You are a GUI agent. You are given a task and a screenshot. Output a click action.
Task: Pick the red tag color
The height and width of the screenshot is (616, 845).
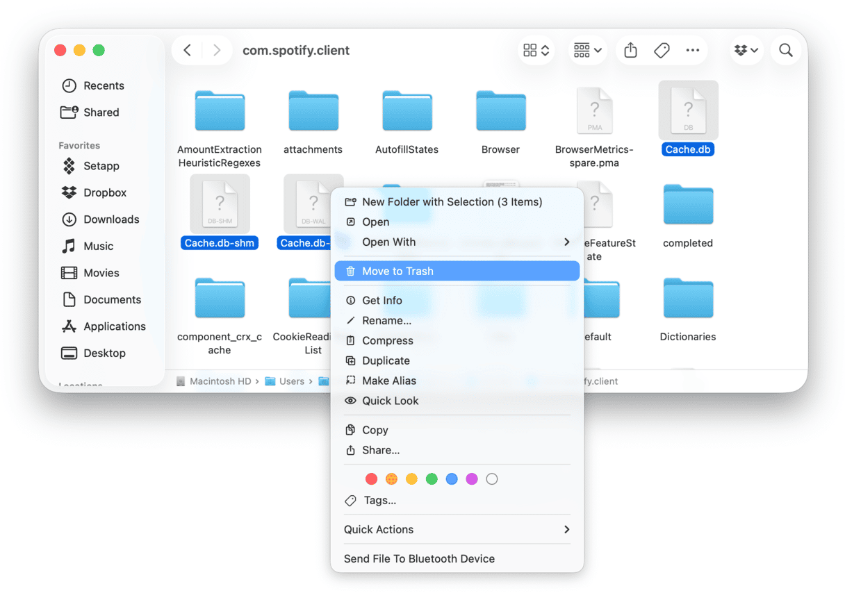(372, 479)
